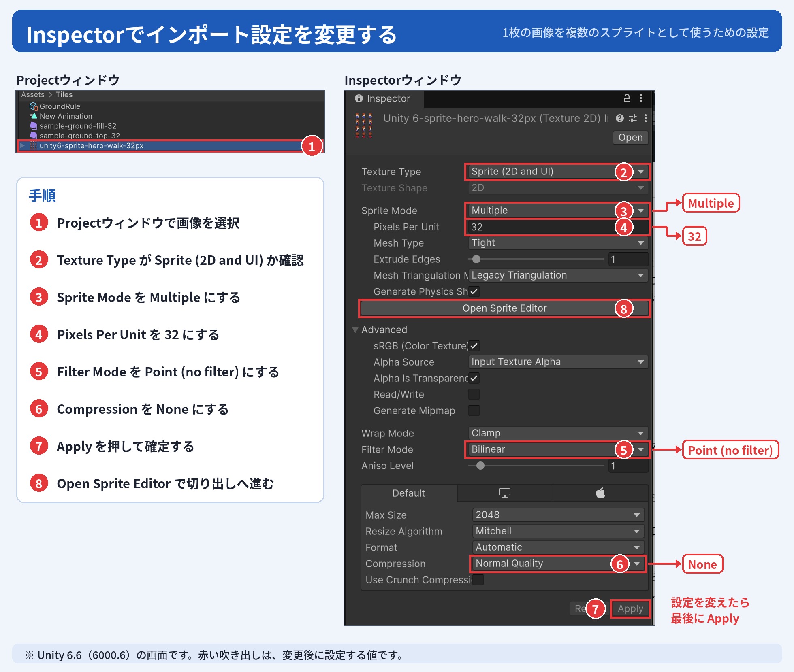794x672 pixels.
Task: Open the Mesh Type dropdown
Action: pos(558,243)
